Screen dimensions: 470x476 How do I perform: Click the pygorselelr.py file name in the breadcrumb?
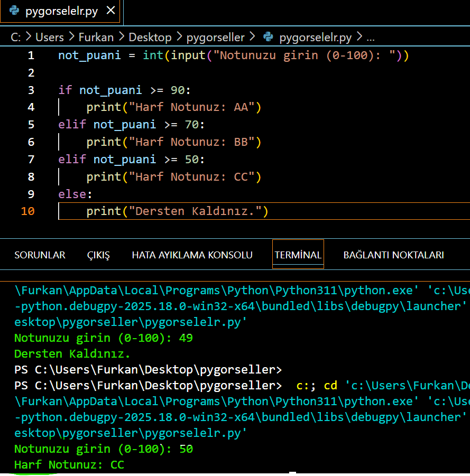coord(315,37)
